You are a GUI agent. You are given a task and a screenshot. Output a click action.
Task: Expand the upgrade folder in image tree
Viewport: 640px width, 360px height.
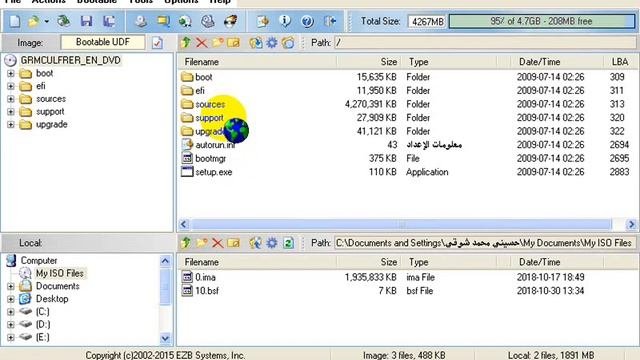(x=11, y=124)
